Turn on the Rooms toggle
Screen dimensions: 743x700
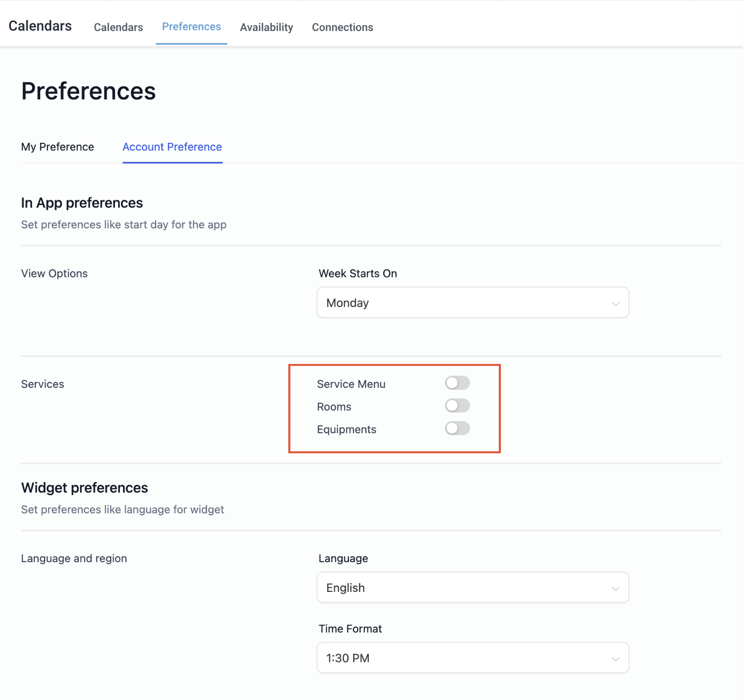[x=458, y=405]
